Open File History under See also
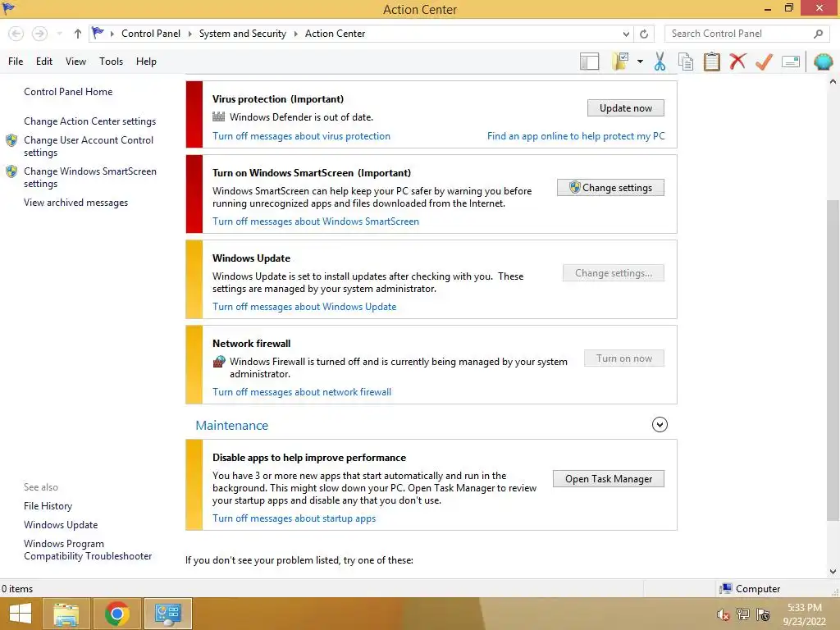Image resolution: width=840 pixels, height=630 pixels. pyautogui.click(x=48, y=505)
